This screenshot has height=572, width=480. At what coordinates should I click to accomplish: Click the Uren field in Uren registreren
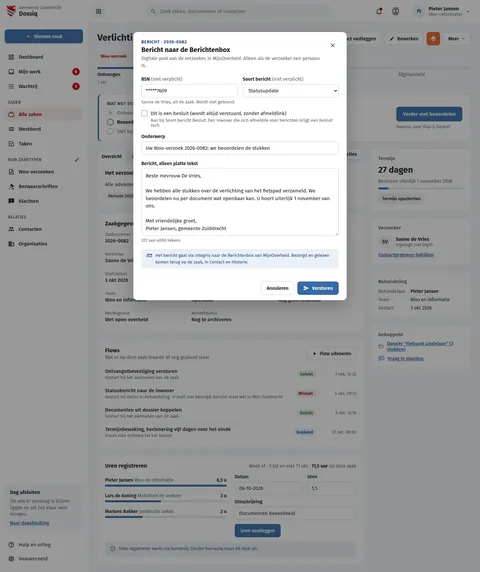tap(332, 488)
